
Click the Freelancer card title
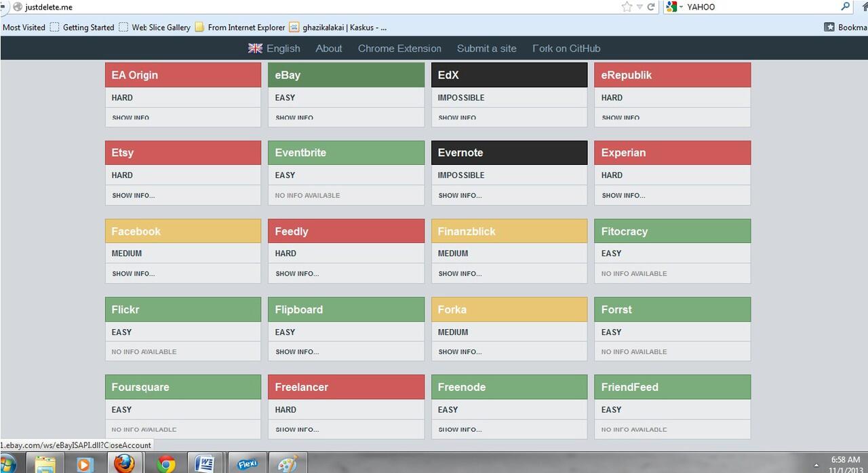302,387
